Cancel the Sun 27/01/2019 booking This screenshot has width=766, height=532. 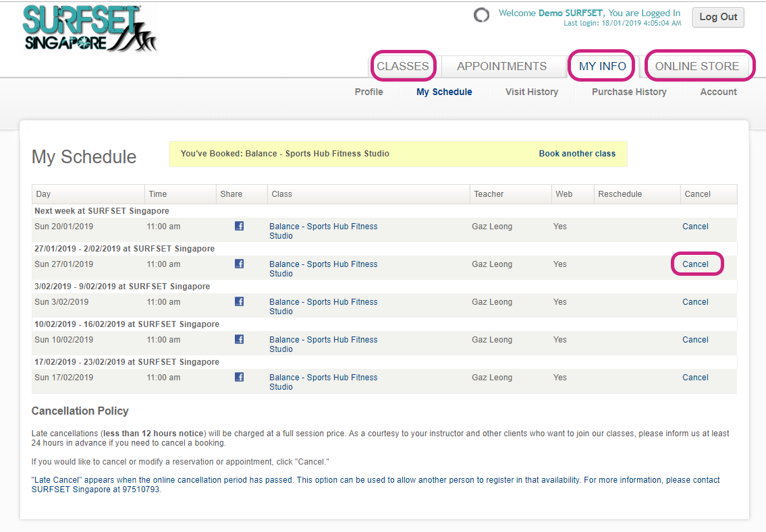pyautogui.click(x=695, y=264)
